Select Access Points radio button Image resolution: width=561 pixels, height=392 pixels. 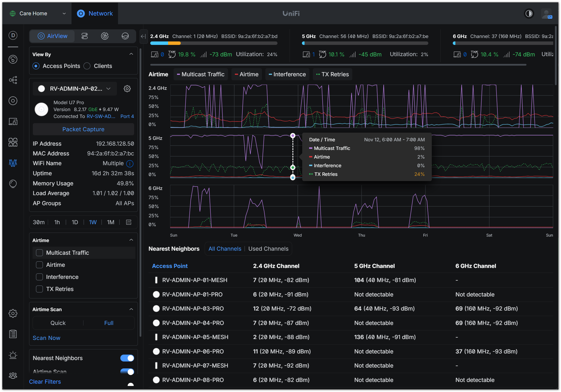(x=36, y=66)
